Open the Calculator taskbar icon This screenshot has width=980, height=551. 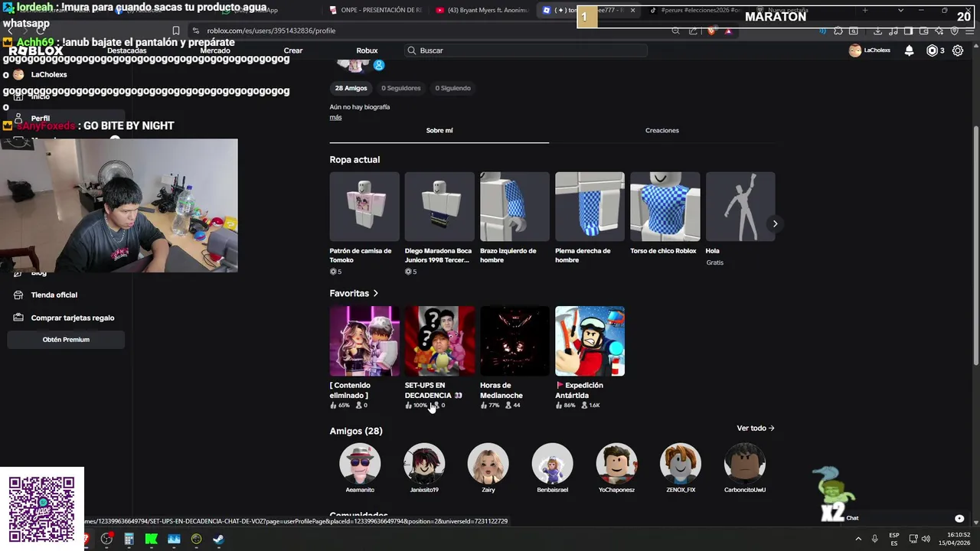pos(129,539)
